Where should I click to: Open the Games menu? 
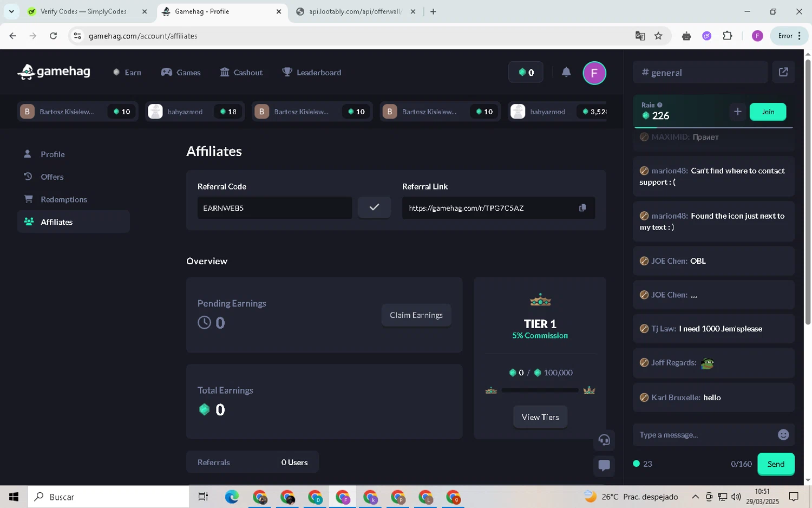(x=181, y=73)
